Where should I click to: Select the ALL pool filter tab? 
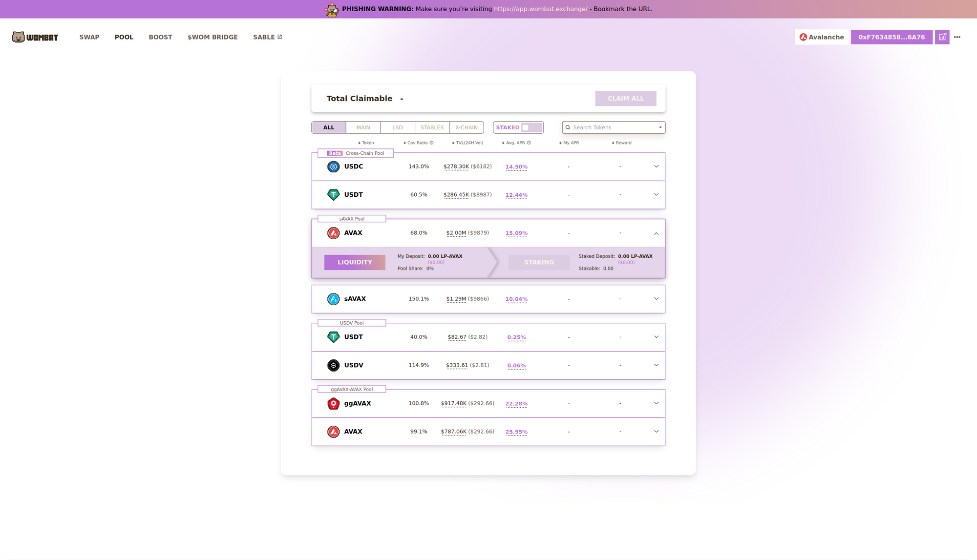point(329,127)
